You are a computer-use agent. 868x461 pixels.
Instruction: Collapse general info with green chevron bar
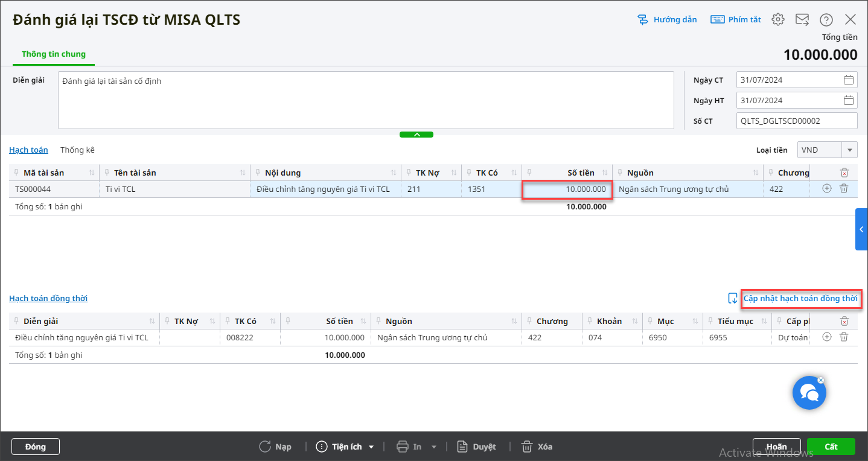pyautogui.click(x=416, y=135)
